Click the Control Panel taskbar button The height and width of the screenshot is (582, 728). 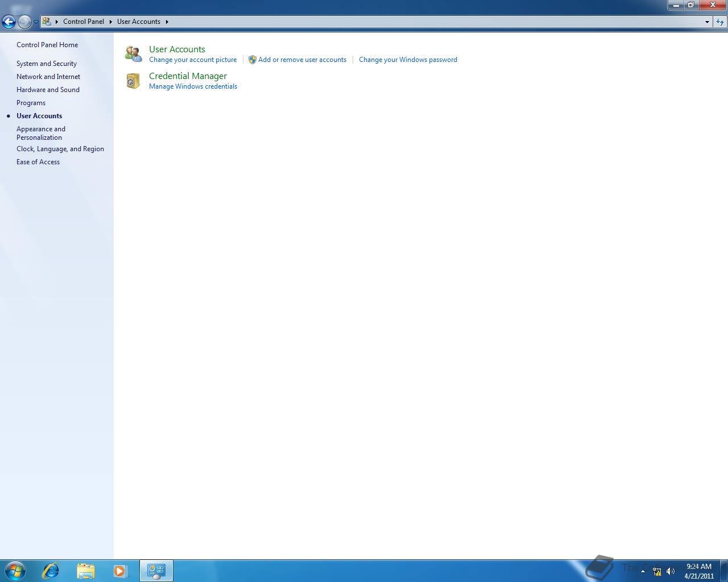(156, 571)
